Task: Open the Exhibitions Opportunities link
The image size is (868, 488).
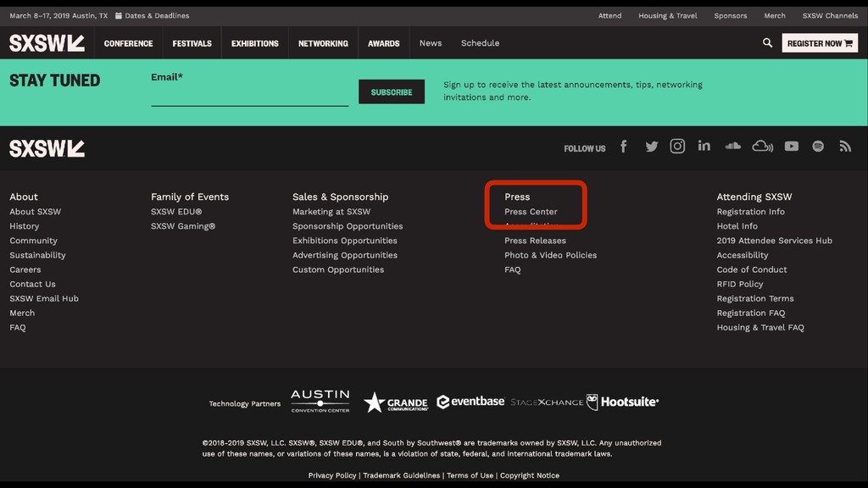Action: pos(345,241)
